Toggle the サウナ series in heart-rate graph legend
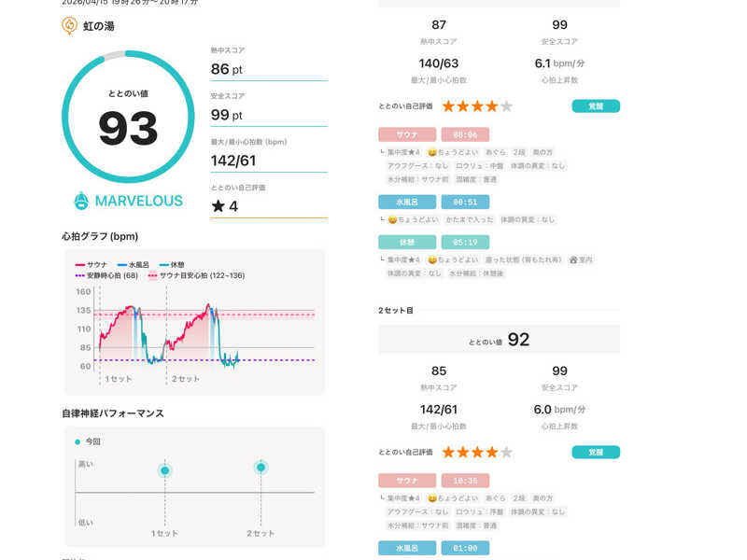Image resolution: width=747 pixels, height=560 pixels. [x=92, y=265]
